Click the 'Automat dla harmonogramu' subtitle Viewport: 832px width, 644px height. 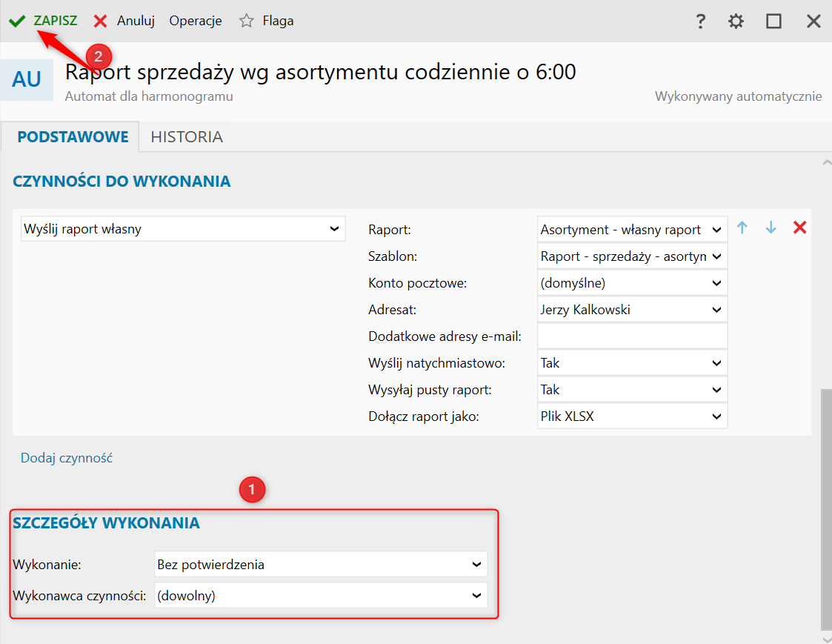tap(149, 96)
